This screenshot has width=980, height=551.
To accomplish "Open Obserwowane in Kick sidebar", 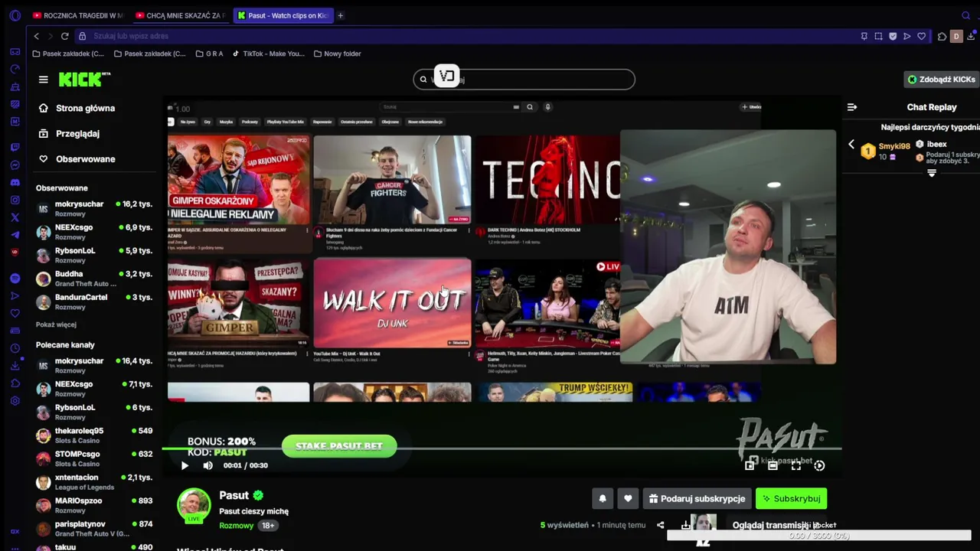I will [77, 159].
